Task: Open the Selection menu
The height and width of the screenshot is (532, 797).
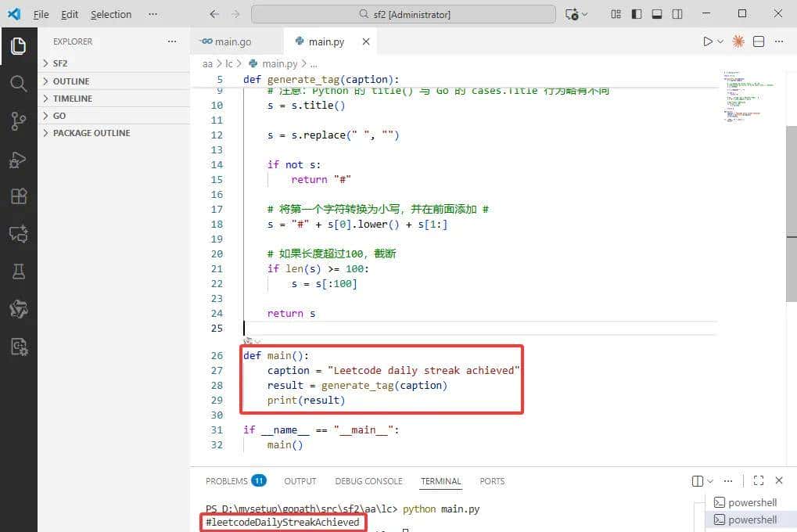Action: tap(110, 14)
